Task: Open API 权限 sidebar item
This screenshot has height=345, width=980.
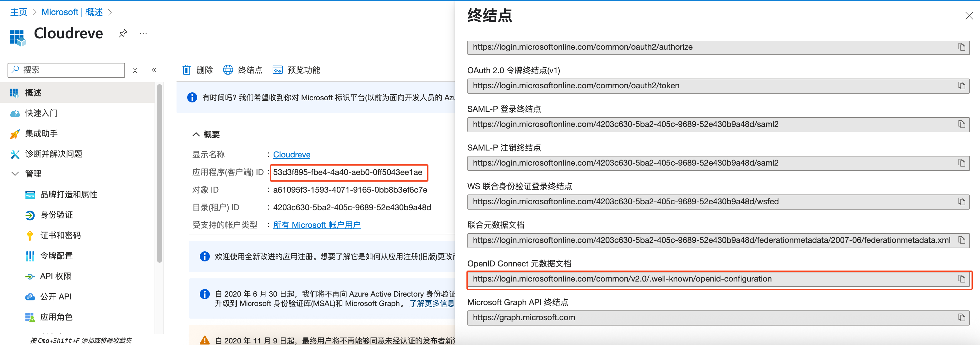Action: pos(56,276)
